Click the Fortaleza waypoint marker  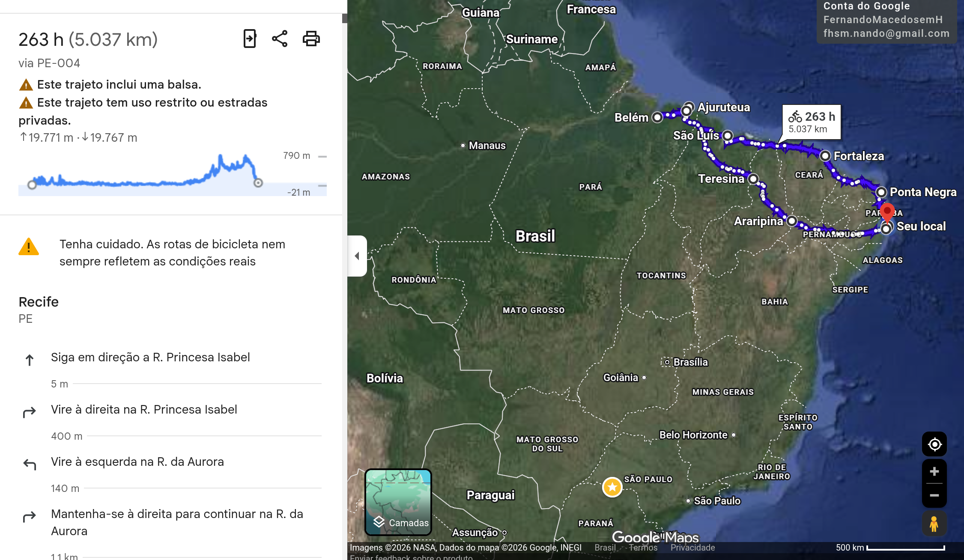[x=825, y=156]
